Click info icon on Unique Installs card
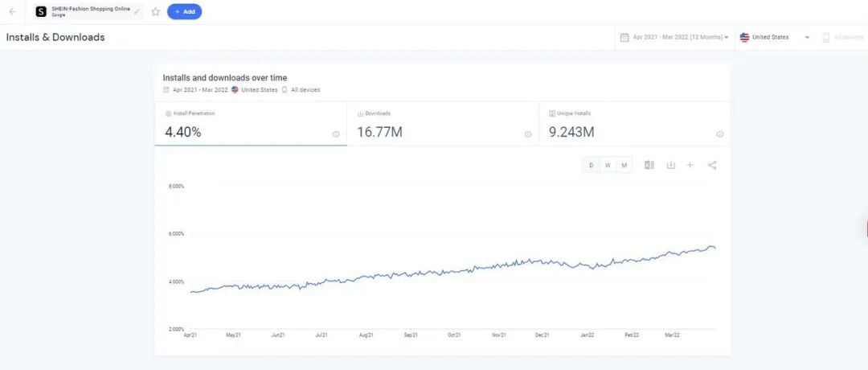 pos(720,134)
